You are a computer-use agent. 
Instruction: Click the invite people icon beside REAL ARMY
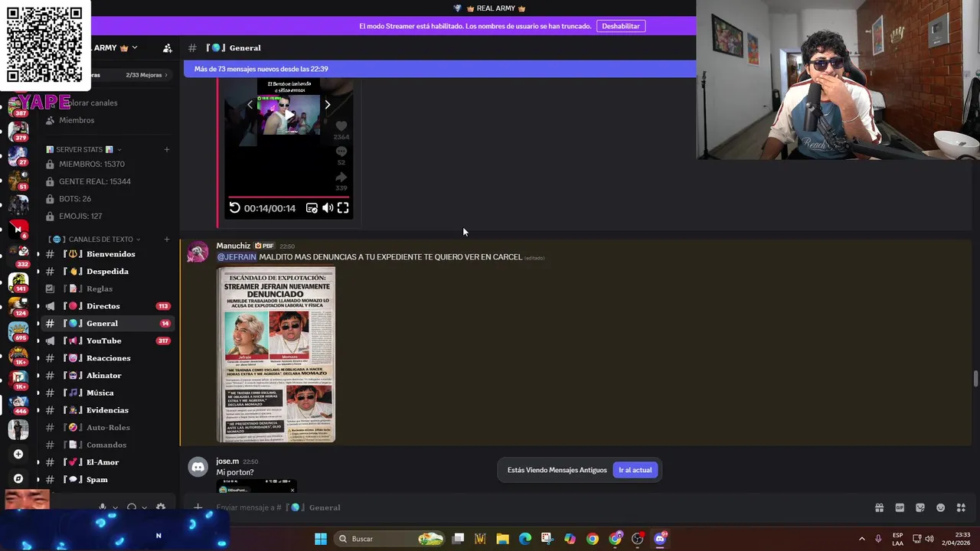(x=167, y=48)
